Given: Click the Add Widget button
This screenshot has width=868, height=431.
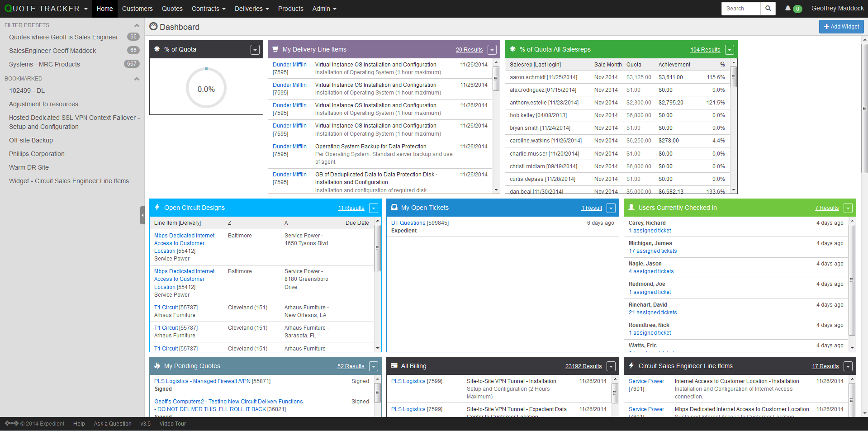Looking at the screenshot, I should 841,27.
